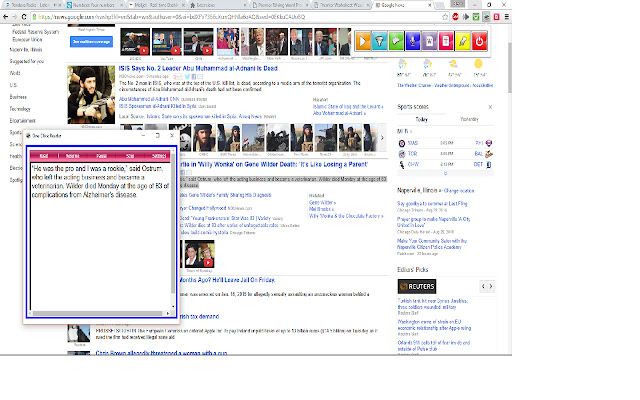
Task: Open ISIS Says No. 2 Leader headline
Action: click(198, 69)
